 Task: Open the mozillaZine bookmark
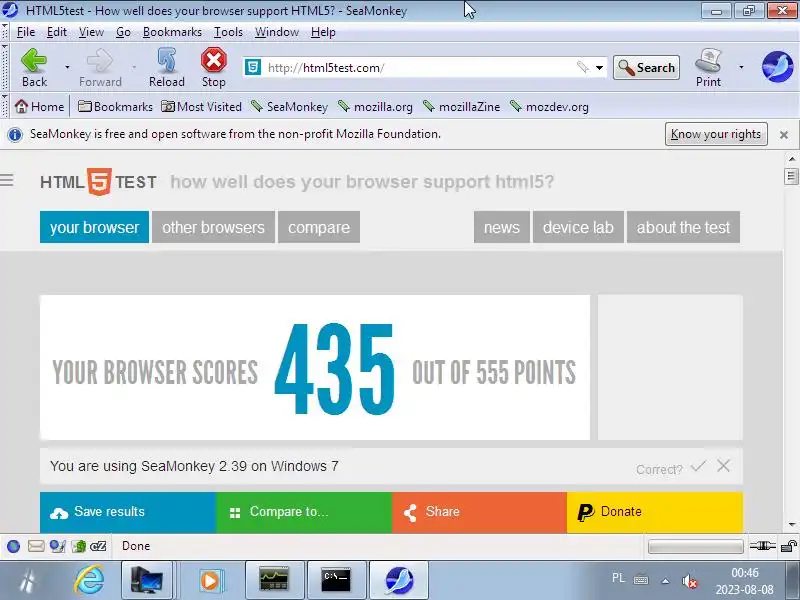[462, 107]
